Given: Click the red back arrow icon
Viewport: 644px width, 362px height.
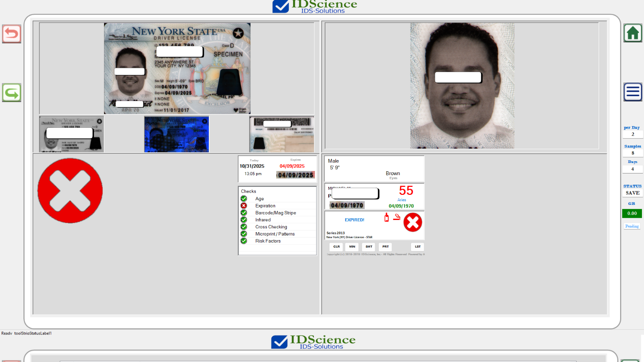Looking at the screenshot, I should pos(12,34).
